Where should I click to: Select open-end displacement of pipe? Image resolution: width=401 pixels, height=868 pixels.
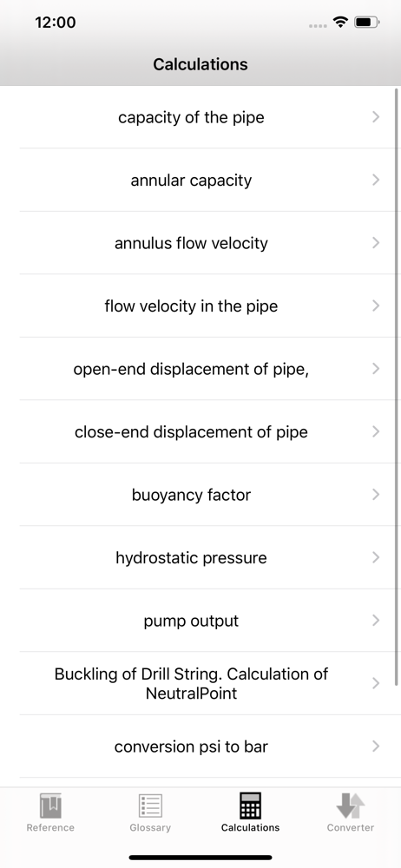point(200,369)
